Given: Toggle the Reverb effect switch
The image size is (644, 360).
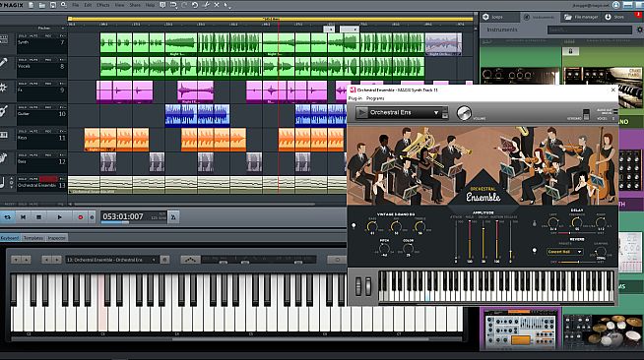Looking at the screenshot, I should [535, 250].
